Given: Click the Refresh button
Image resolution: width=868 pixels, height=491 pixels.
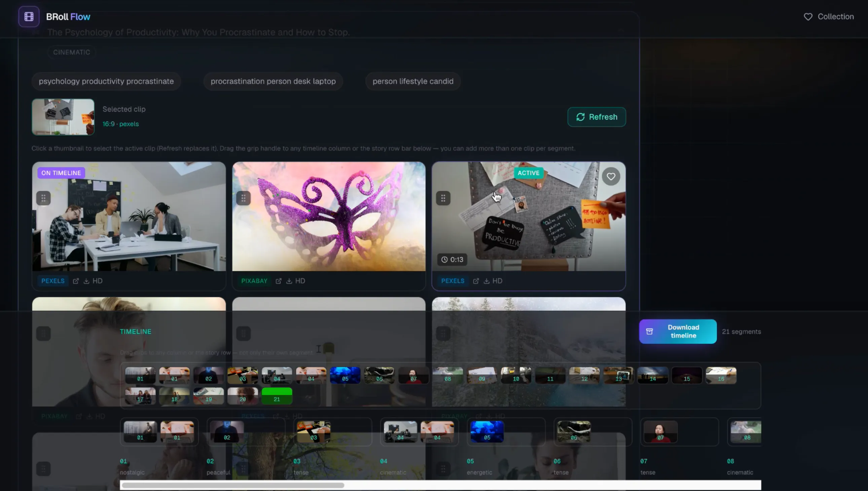Looking at the screenshot, I should (x=597, y=117).
